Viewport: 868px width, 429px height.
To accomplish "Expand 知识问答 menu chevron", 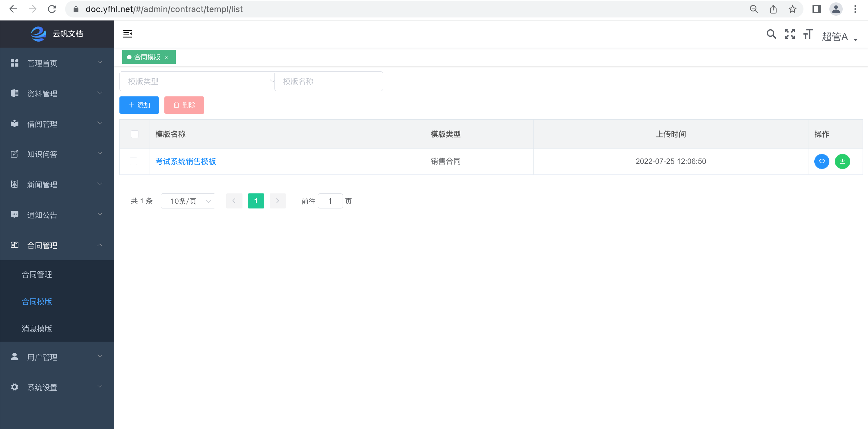I will 100,153.
